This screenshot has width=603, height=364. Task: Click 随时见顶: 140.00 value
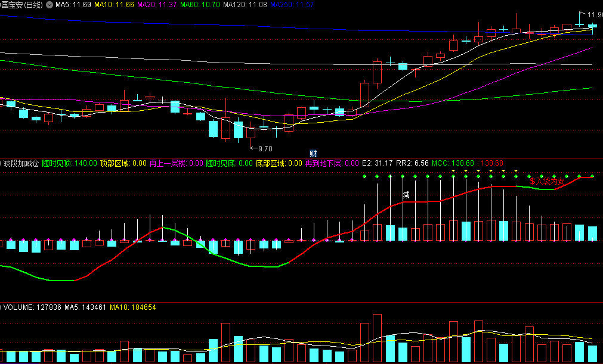point(70,164)
